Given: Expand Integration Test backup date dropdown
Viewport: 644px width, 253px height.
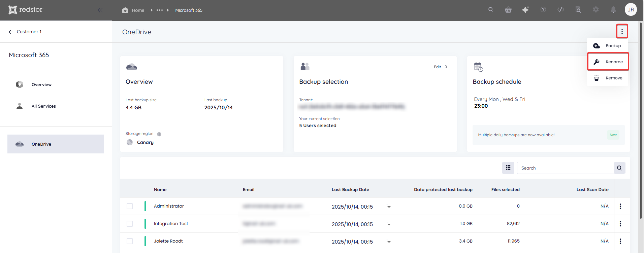Looking at the screenshot, I should click(389, 224).
